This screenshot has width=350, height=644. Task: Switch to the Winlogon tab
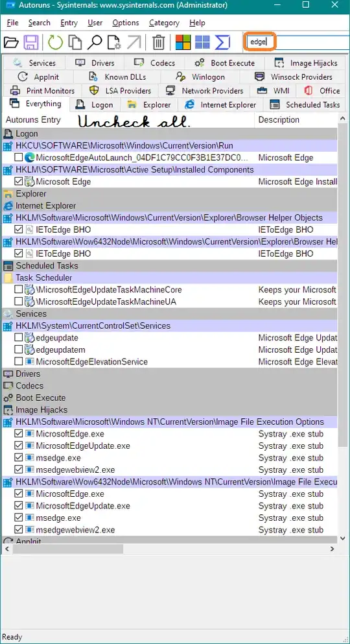click(x=200, y=77)
